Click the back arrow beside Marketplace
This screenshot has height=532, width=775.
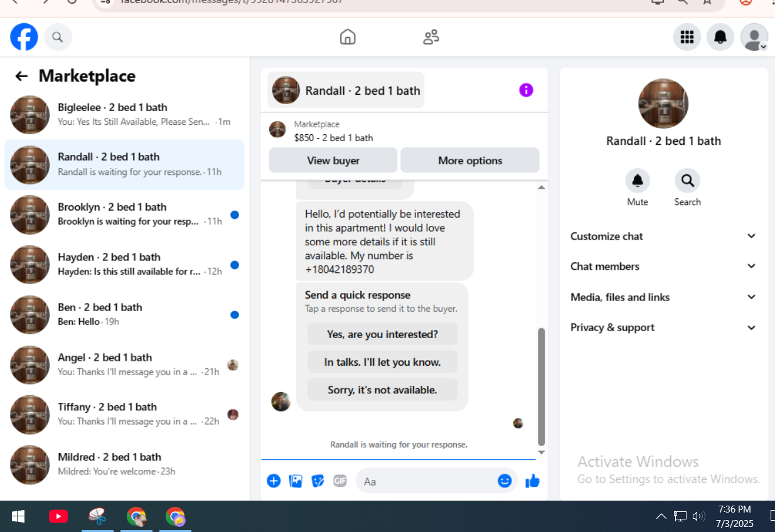[x=21, y=76]
